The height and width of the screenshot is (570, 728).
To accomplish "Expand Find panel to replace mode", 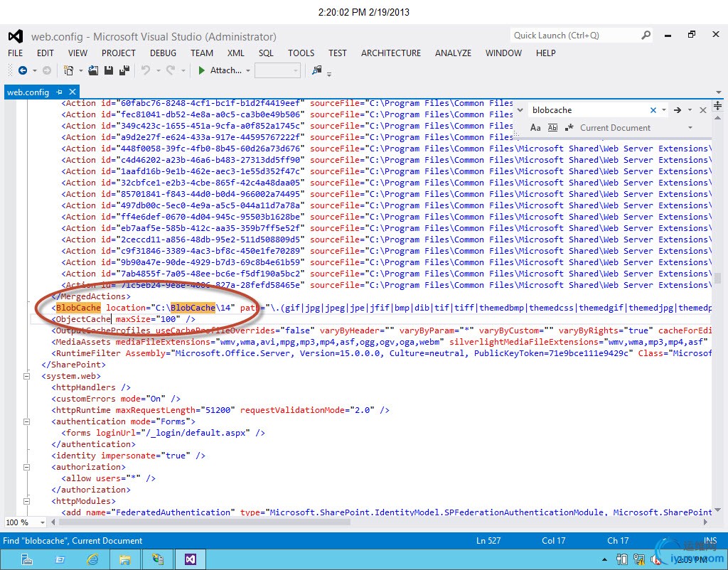I will [x=520, y=110].
